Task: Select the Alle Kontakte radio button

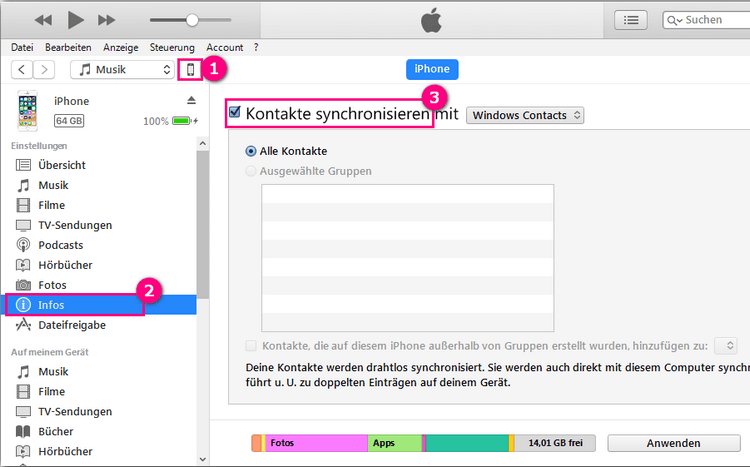Action: click(251, 151)
